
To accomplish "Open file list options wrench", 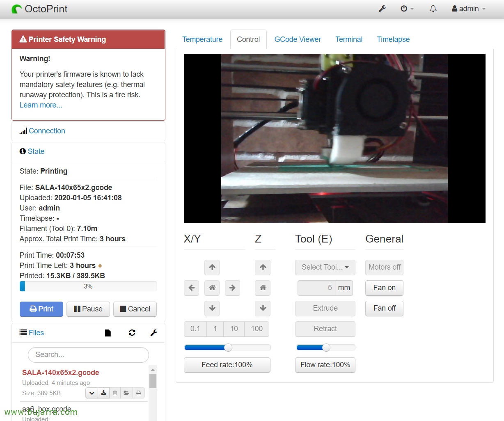I will tap(154, 333).
